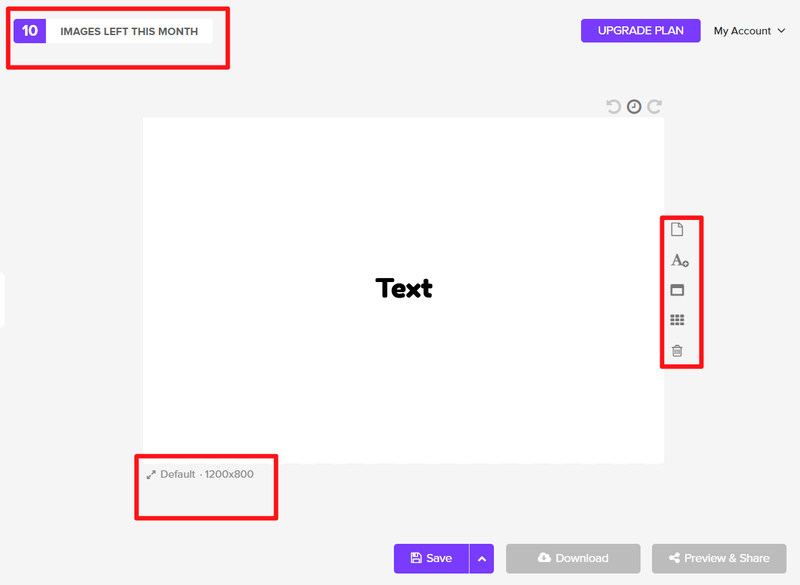Open the Default 1200x800 size selector
Image resolution: width=800 pixels, height=585 pixels.
point(207,474)
